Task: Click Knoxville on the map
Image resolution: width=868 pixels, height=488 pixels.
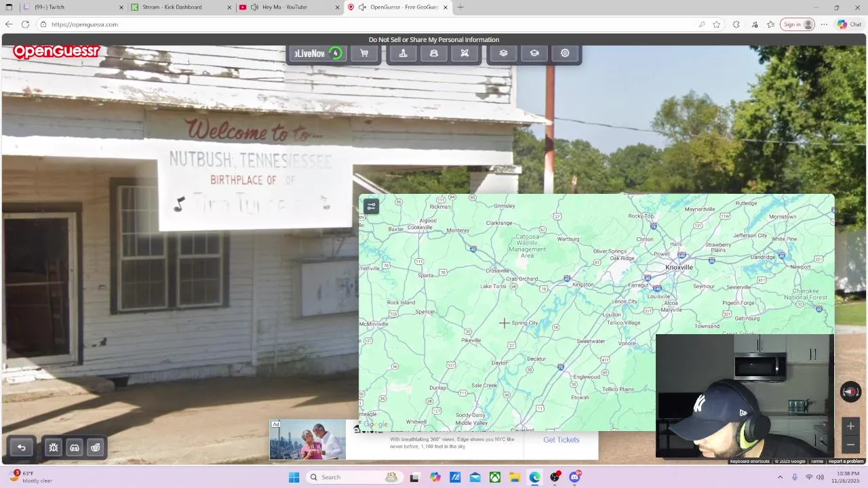Action: (x=679, y=268)
